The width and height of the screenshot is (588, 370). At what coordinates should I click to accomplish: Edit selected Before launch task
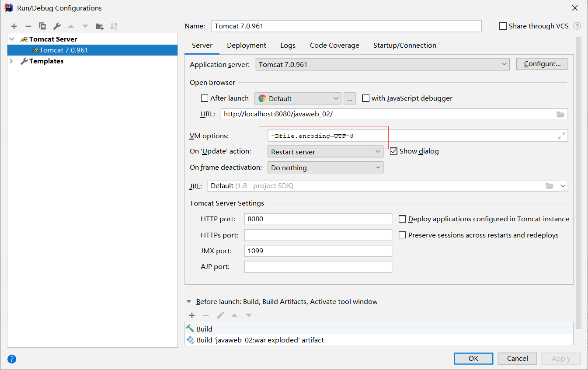pyautogui.click(x=220, y=315)
